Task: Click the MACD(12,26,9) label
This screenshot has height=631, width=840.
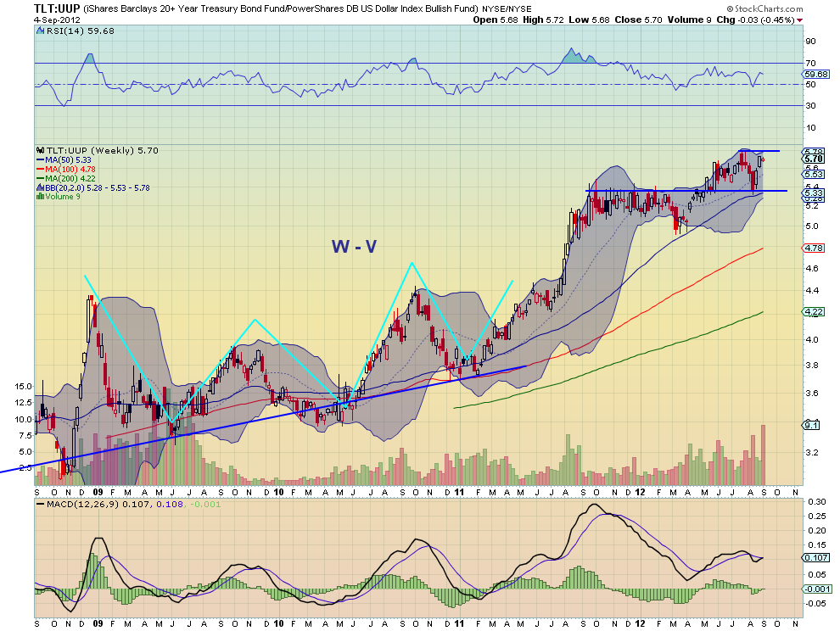Action: pos(83,504)
